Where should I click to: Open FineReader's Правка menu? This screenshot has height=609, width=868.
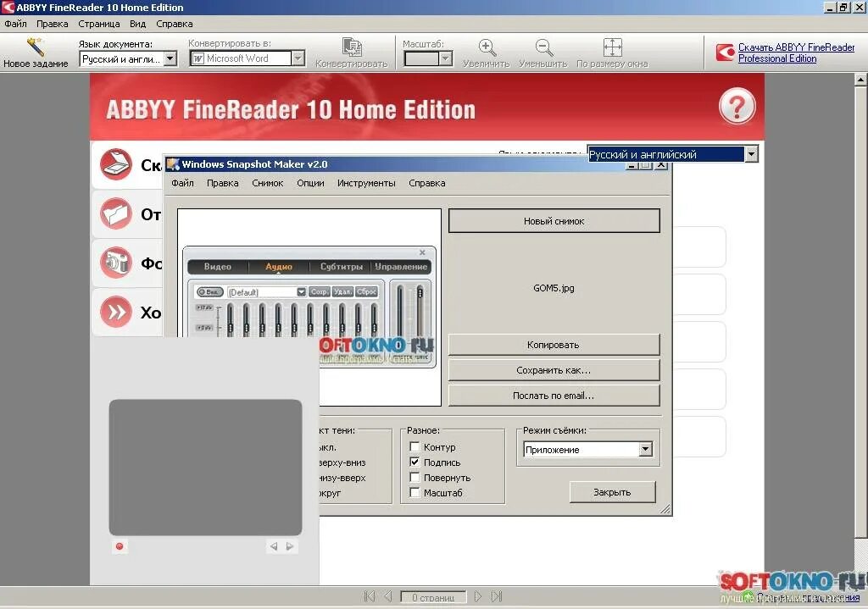pyautogui.click(x=52, y=24)
